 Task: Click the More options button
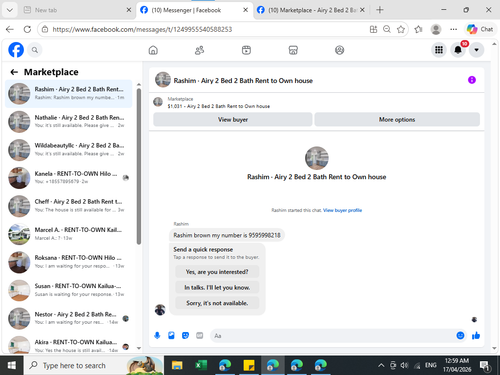(397, 119)
